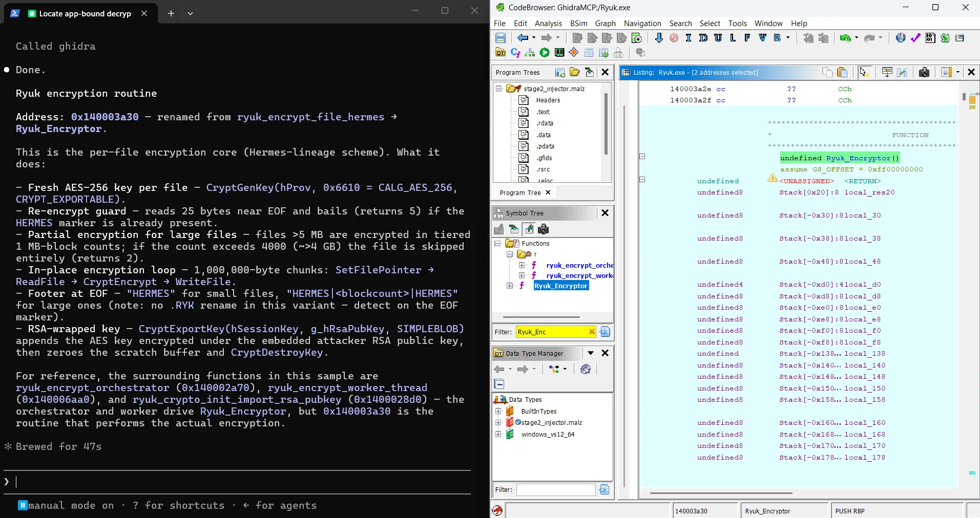This screenshot has height=518, width=980.
Task: Open the undo history dropdown arrow
Action: [856, 38]
